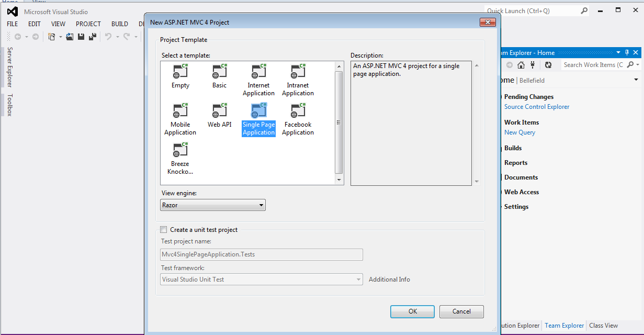Screen dimensions: 644x335
Task: Switch to the Team Explorer tab
Action: pos(564,326)
